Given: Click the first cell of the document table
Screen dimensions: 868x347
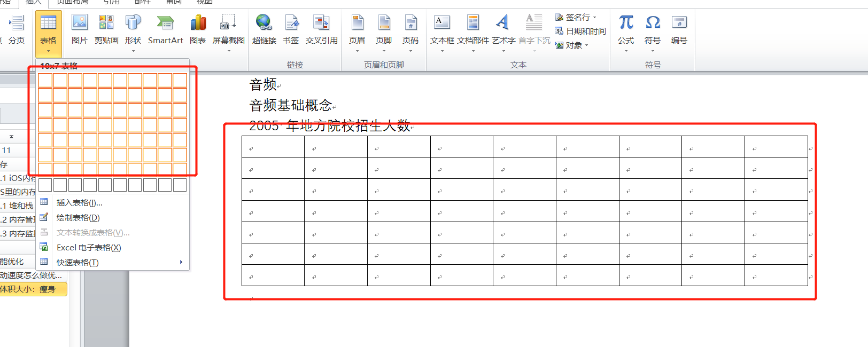Looking at the screenshot, I should (273, 147).
